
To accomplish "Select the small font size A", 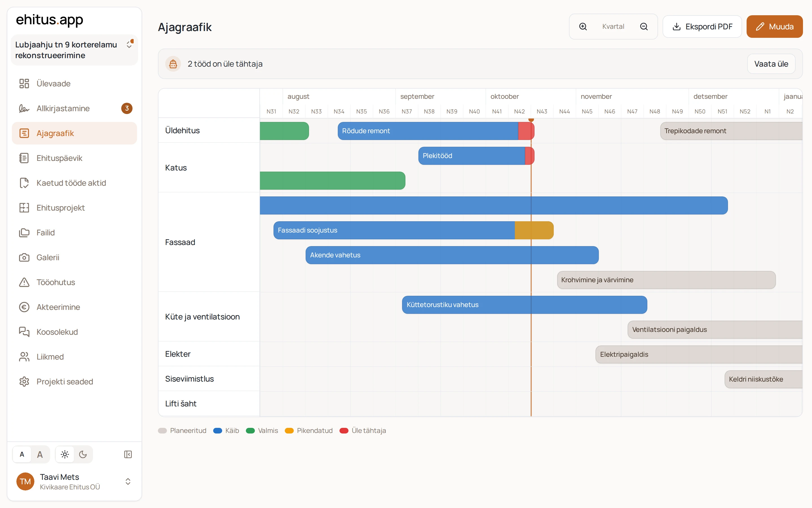I will pos(22,454).
